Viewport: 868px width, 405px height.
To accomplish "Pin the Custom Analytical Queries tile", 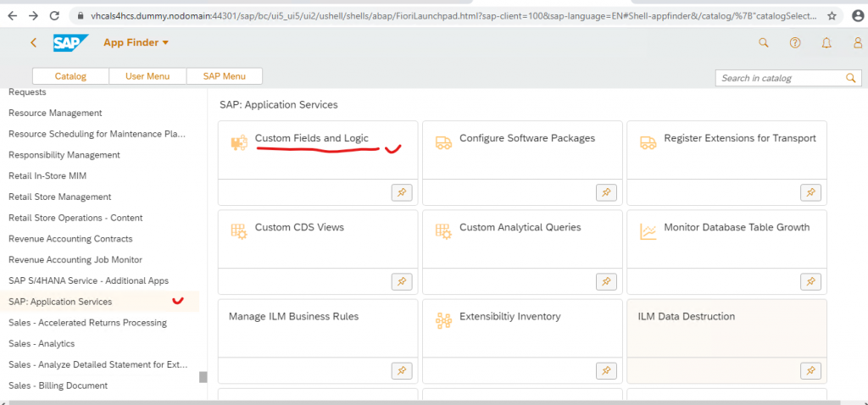I will pyautogui.click(x=606, y=281).
